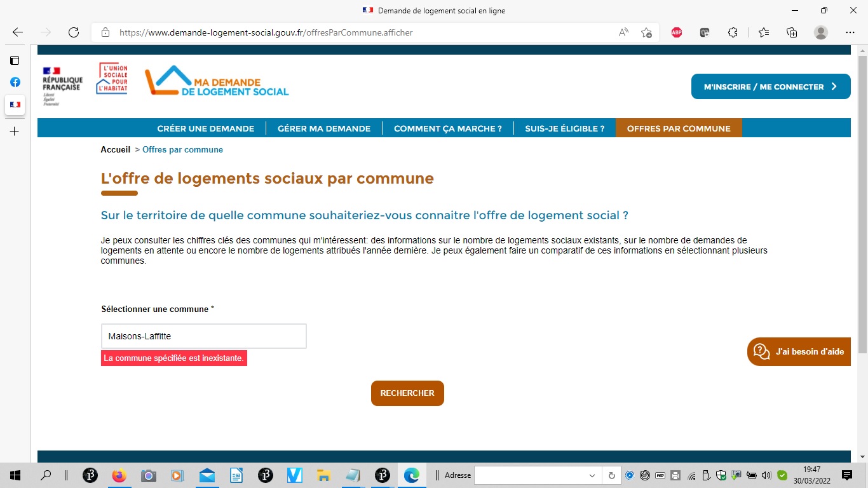Click the browser refresh button
This screenshot has width=868, height=488.
(74, 32)
